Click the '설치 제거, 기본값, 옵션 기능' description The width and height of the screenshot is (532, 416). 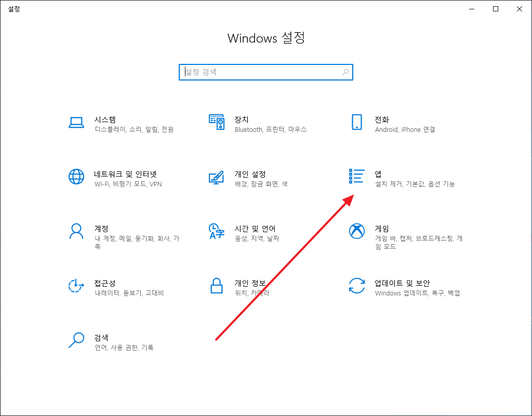[415, 184]
